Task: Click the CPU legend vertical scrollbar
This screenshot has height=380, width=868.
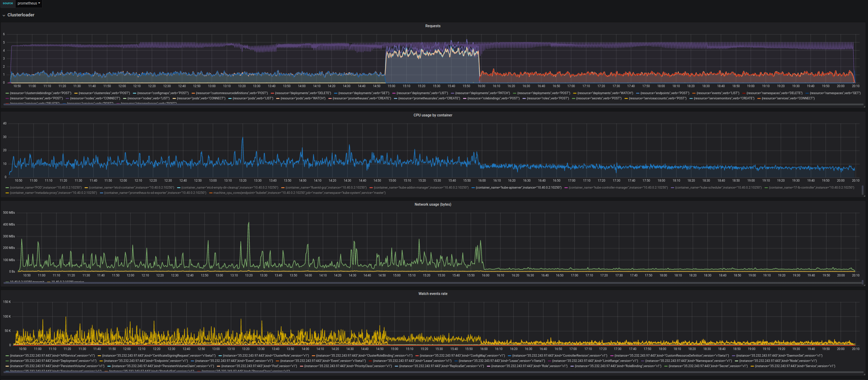Action: (862, 190)
